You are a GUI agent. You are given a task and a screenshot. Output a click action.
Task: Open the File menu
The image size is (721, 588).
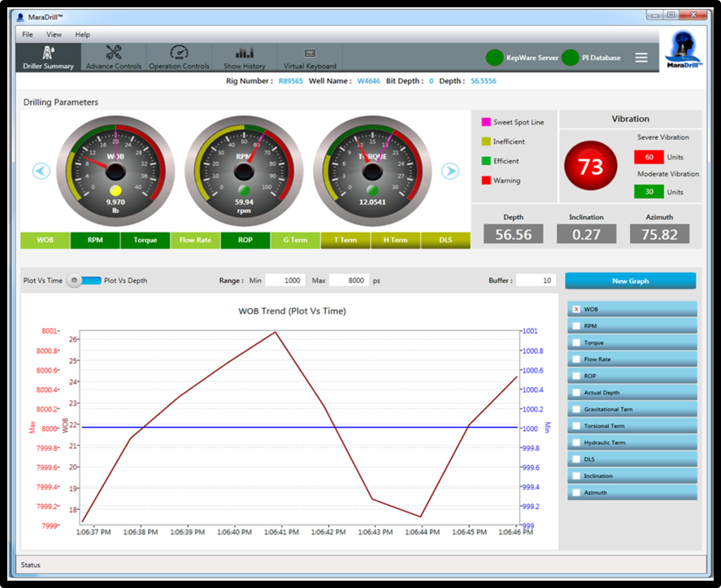28,35
